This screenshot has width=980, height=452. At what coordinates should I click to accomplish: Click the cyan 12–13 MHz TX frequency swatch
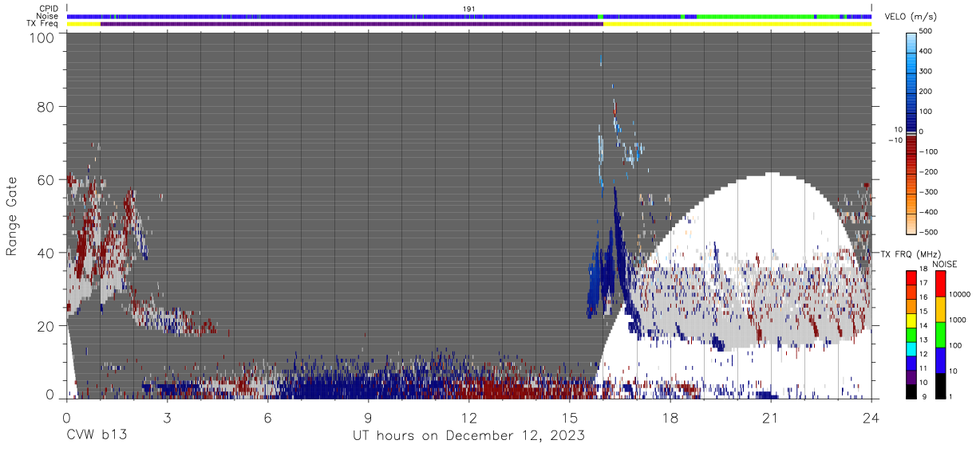point(911,349)
